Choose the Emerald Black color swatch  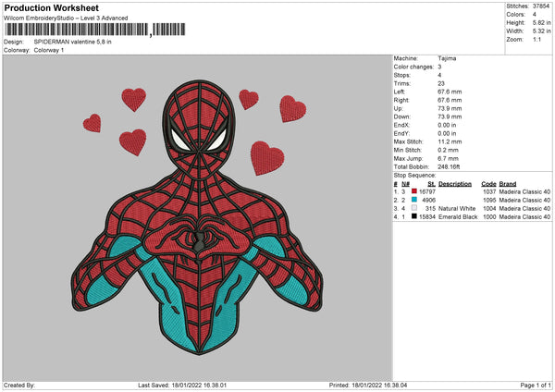[416, 216]
